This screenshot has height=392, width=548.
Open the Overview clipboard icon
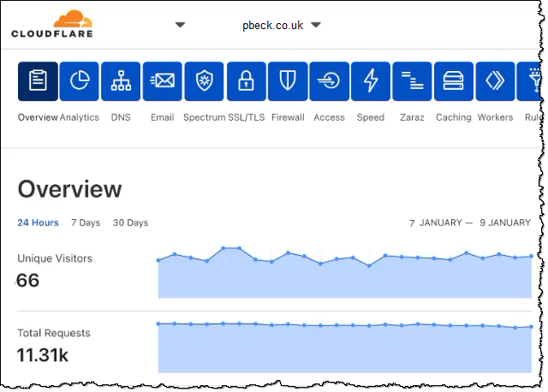(x=38, y=81)
